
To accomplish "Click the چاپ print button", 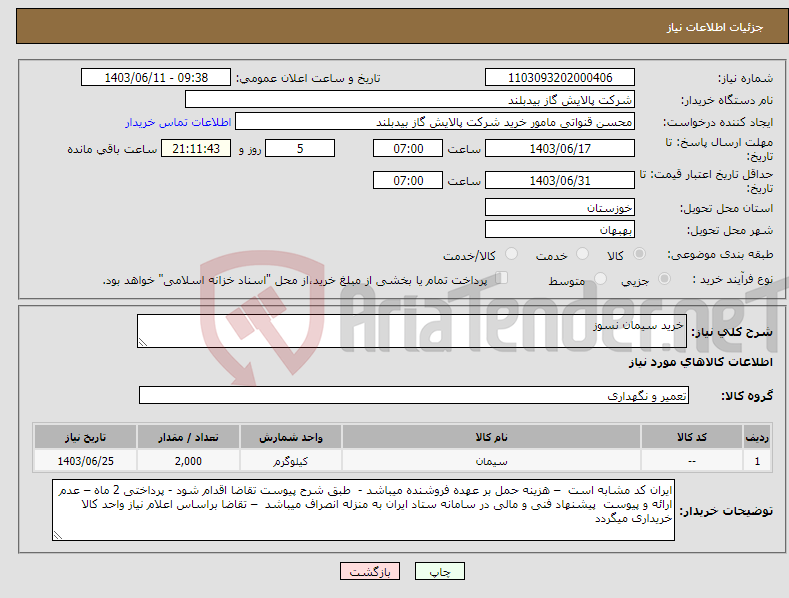I will [x=440, y=571].
